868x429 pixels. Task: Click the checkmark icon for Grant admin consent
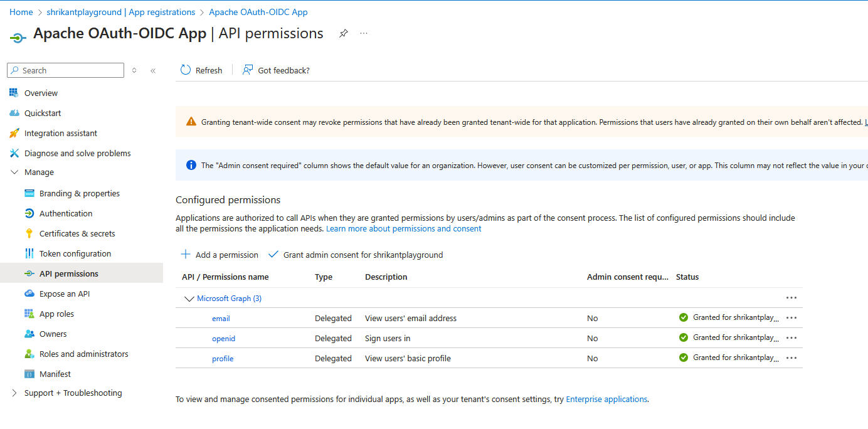click(x=273, y=254)
